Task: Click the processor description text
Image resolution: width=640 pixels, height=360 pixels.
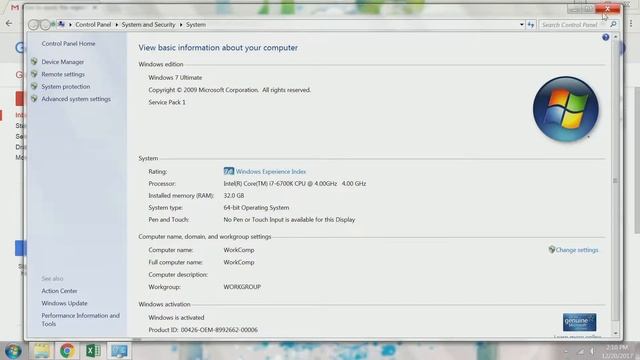Action: pos(294,184)
